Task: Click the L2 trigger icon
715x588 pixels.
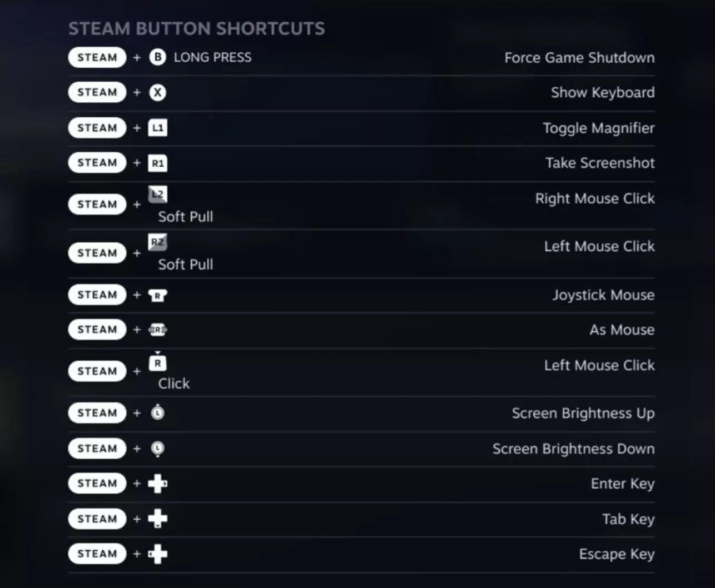Action: pos(157,195)
